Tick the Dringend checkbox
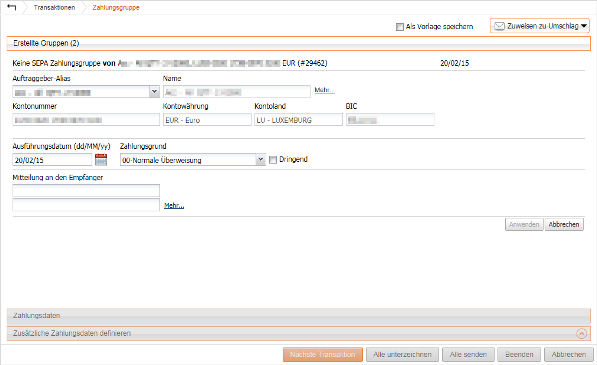The height and width of the screenshot is (365, 597). tap(273, 160)
